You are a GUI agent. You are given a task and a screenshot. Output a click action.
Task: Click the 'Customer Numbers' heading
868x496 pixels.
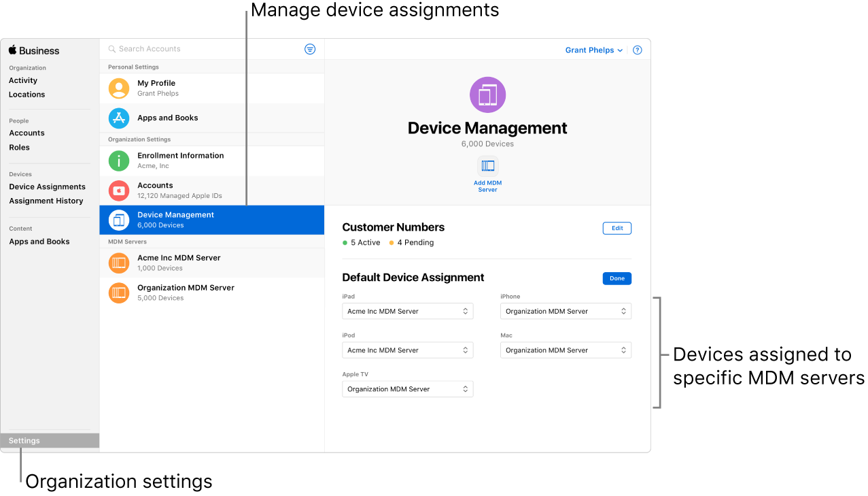[x=393, y=227]
